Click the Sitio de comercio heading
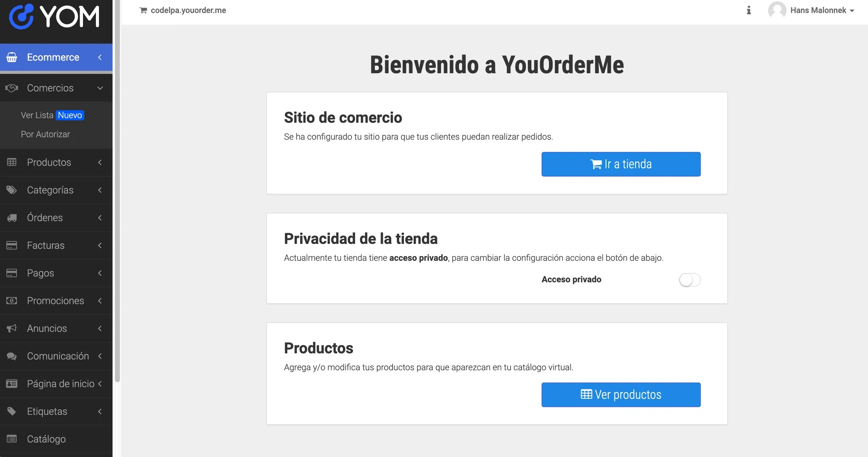Image resolution: width=868 pixels, height=457 pixels. [343, 117]
